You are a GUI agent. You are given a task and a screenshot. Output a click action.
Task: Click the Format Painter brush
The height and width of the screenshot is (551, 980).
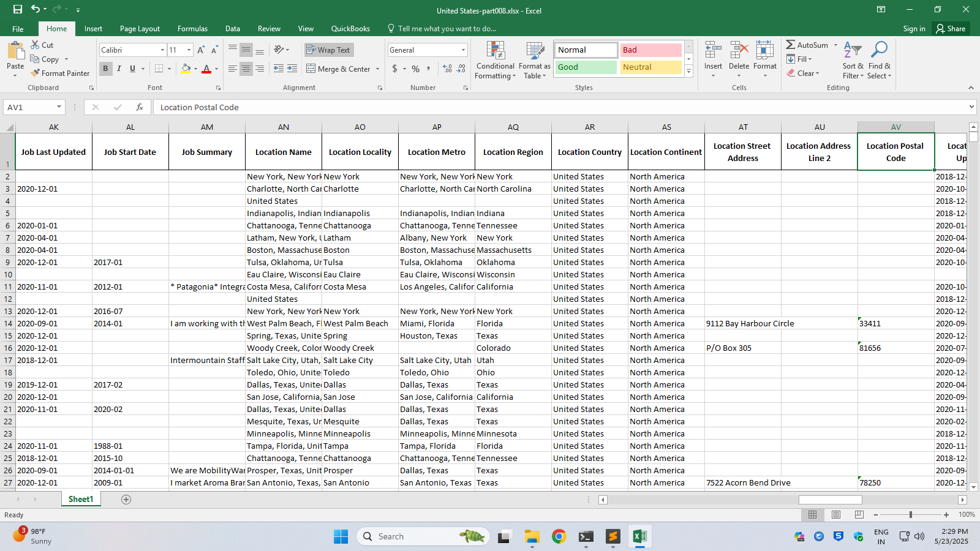click(35, 73)
